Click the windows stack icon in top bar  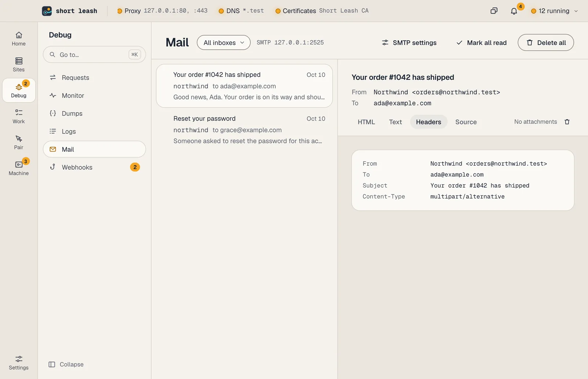494,11
